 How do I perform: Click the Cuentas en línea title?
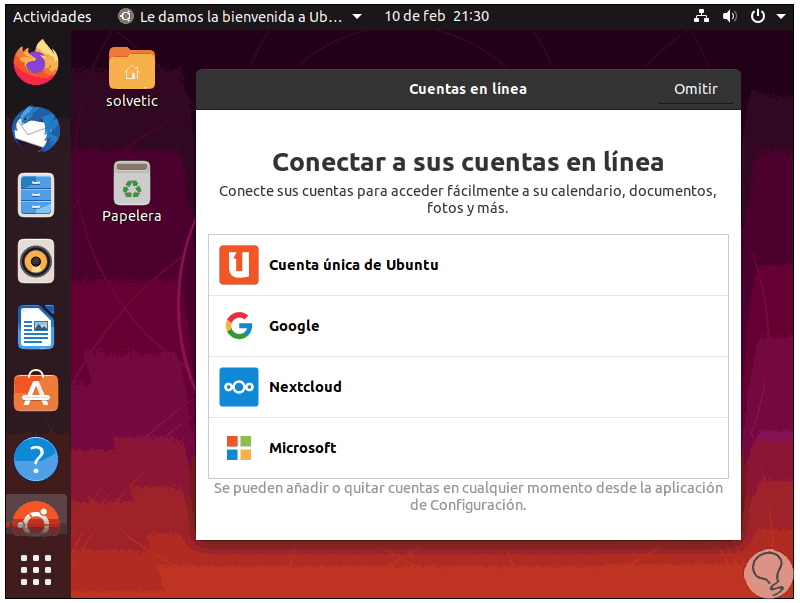[x=468, y=89]
